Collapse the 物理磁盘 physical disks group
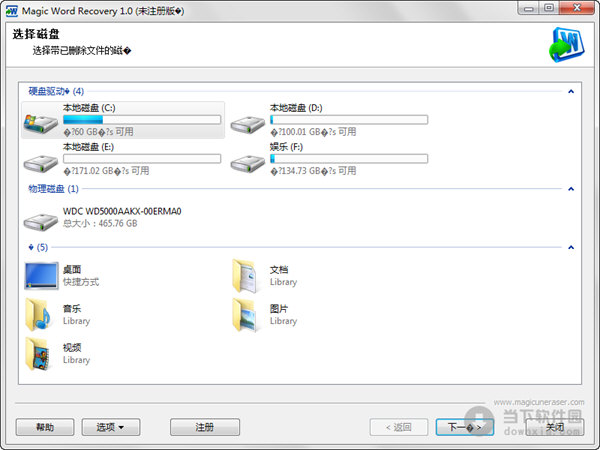 [571, 189]
